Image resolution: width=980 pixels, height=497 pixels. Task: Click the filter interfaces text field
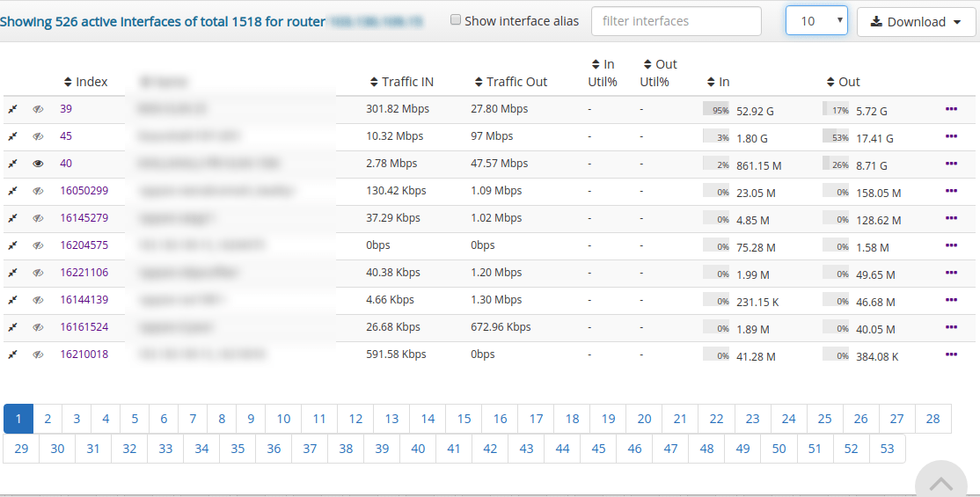(676, 21)
